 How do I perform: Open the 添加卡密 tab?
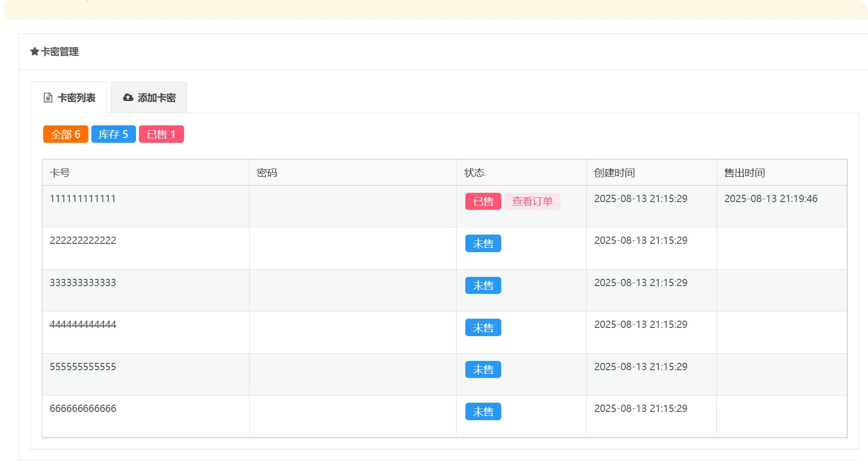[x=149, y=98]
